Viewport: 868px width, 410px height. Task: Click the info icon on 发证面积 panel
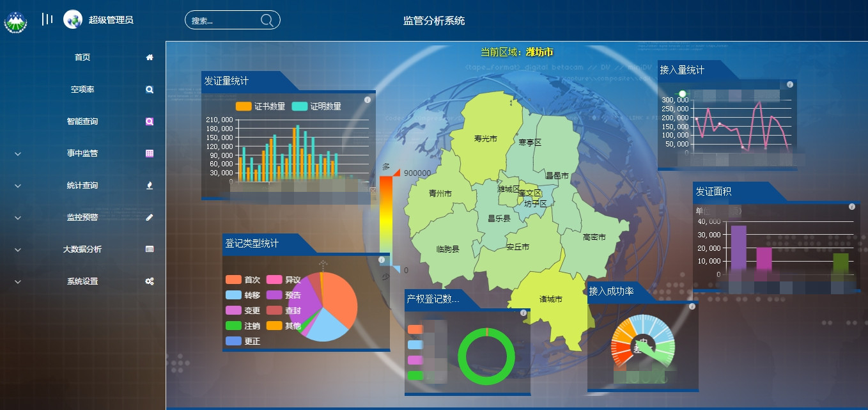click(851, 207)
